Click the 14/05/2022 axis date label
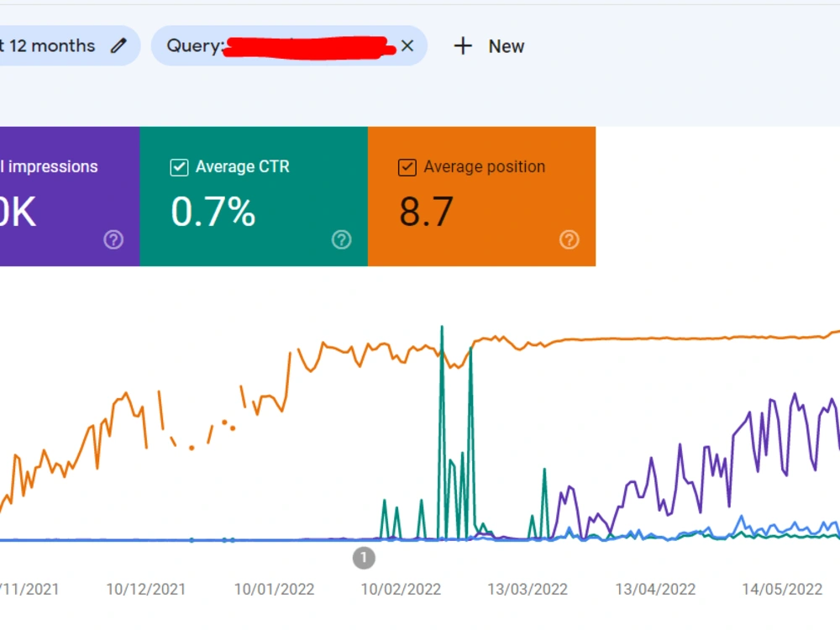Image resolution: width=840 pixels, height=630 pixels. point(782,590)
